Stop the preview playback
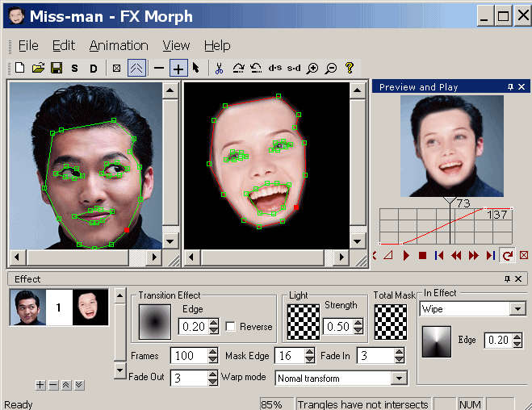Image resolution: width=532 pixels, height=410 pixels. (422, 255)
